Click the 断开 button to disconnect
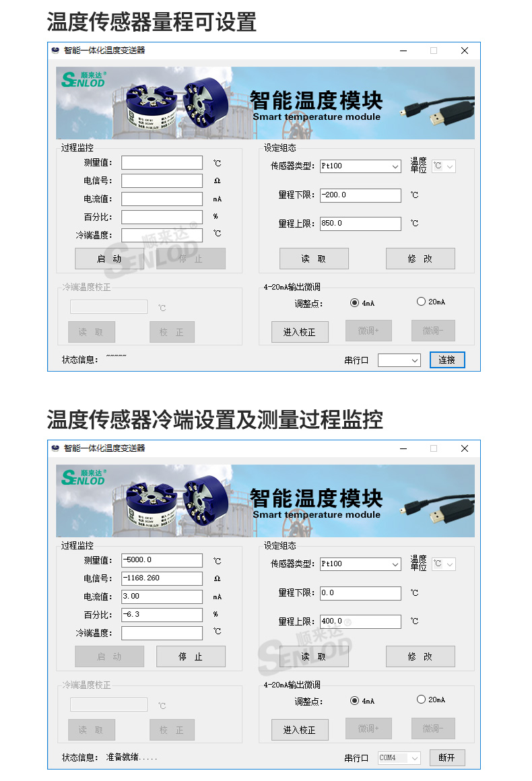The width and height of the screenshot is (532, 781). pyautogui.click(x=447, y=757)
